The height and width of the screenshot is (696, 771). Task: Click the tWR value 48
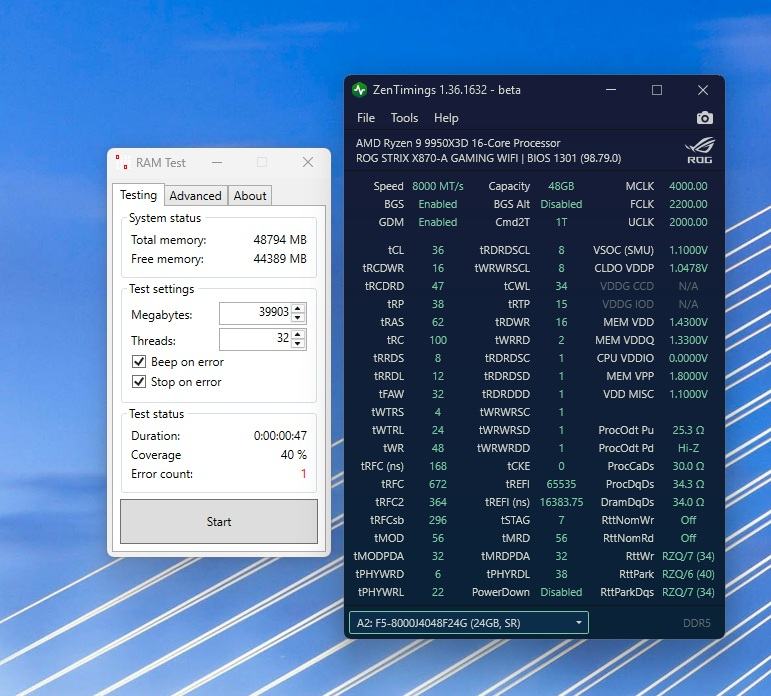[x=438, y=449]
